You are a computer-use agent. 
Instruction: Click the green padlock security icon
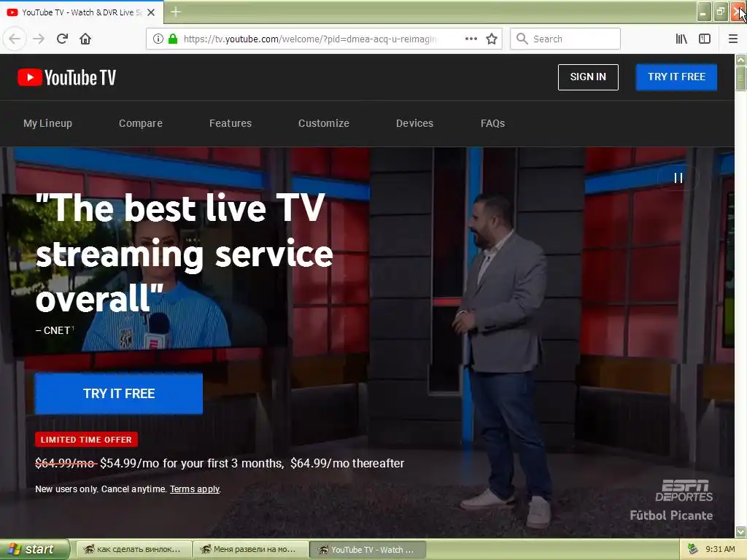173,39
